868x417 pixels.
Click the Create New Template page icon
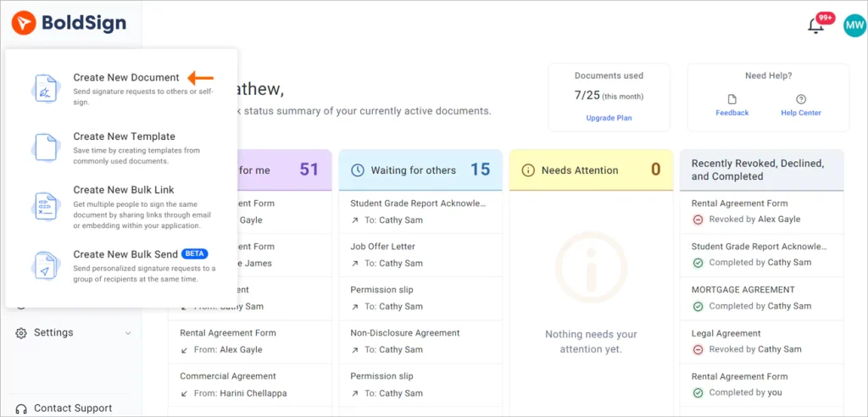(46, 147)
